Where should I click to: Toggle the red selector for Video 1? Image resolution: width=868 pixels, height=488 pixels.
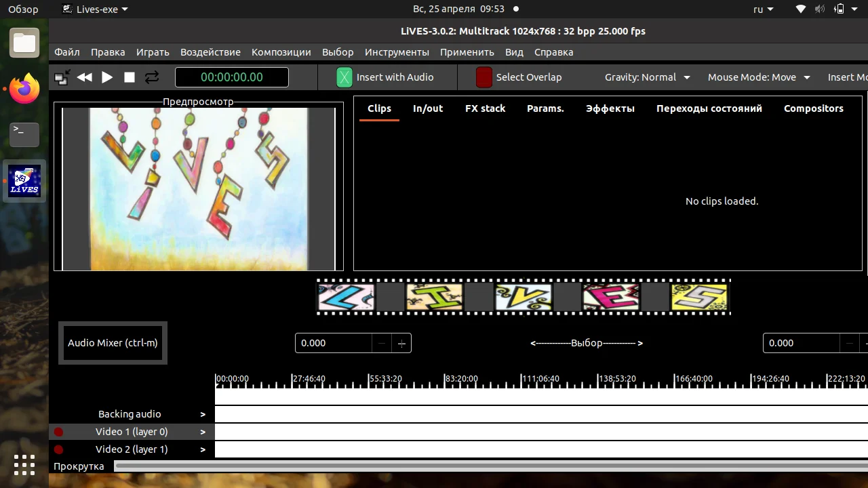click(58, 432)
